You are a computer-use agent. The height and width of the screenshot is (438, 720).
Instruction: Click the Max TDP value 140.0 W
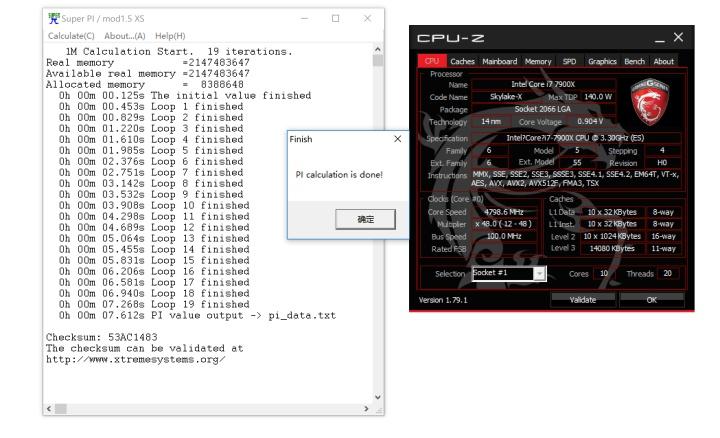[x=598, y=97]
